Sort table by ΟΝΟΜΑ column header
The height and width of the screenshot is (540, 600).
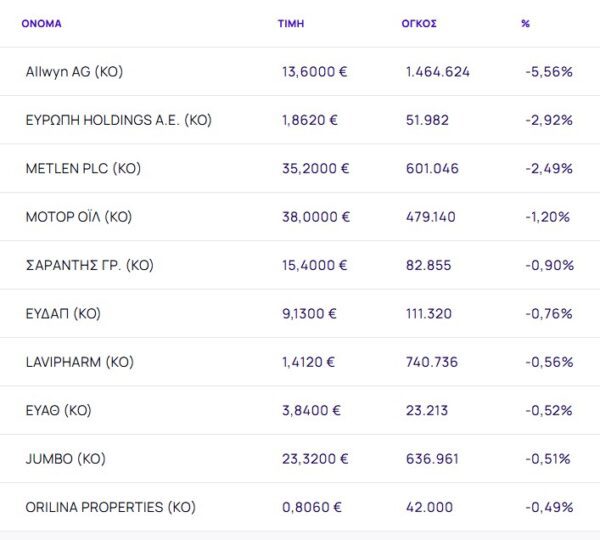(x=40, y=23)
